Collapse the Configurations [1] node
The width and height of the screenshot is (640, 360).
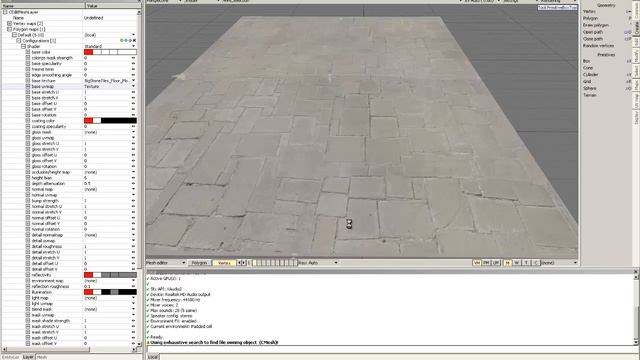18,41
